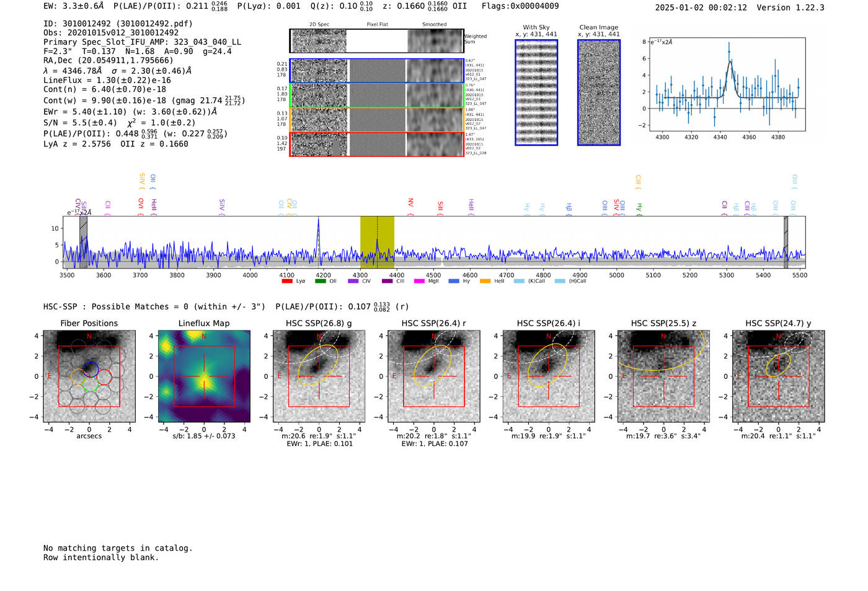This screenshot has width=868, height=591.
Task: Click the 'EW: 3.3±0.6Å' header value
Action: click(74, 6)
